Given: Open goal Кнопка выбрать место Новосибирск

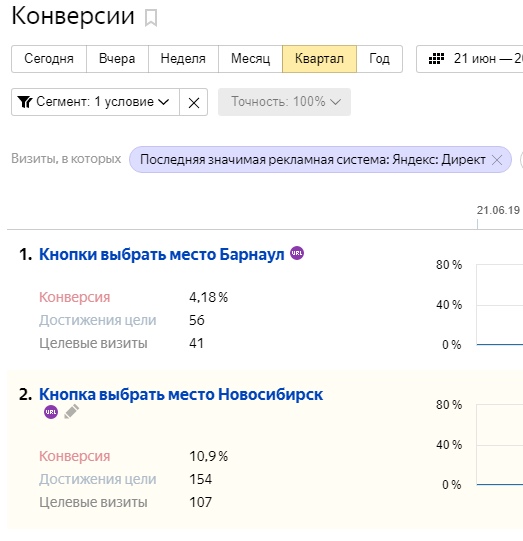Looking at the screenshot, I should (181, 394).
